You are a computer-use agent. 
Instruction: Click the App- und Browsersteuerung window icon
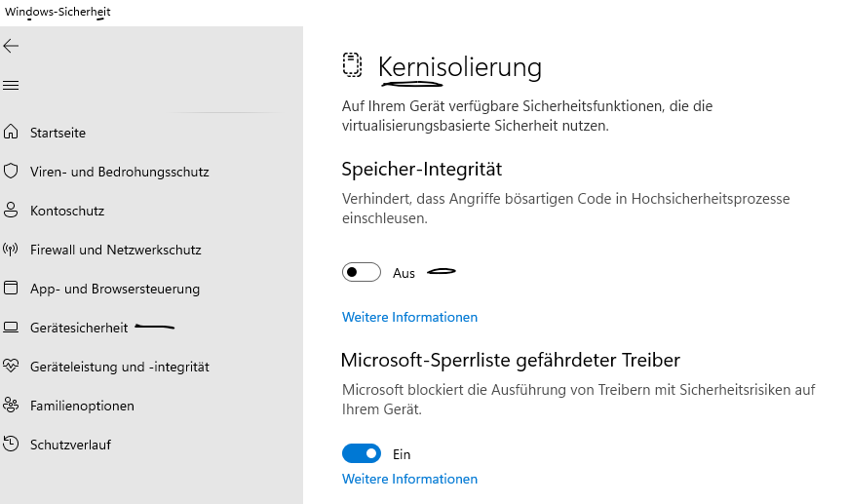(12, 289)
